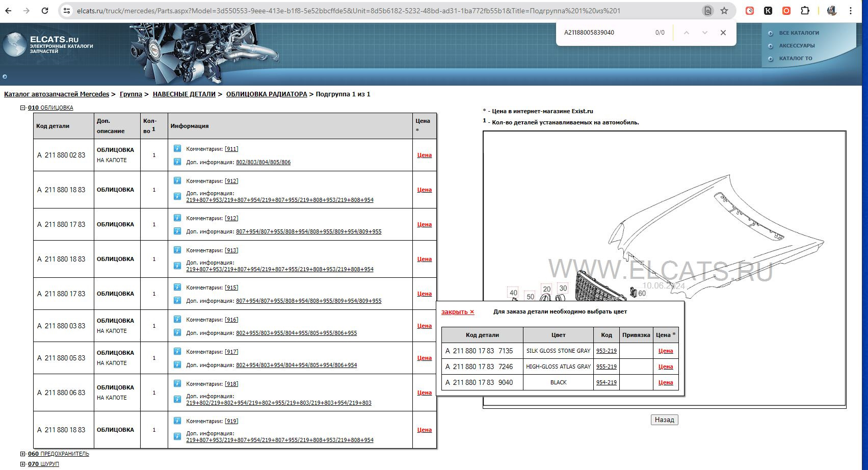The width and height of the screenshot is (868, 470).
Task: Jump to previous find result arrow
Action: pyautogui.click(x=687, y=33)
